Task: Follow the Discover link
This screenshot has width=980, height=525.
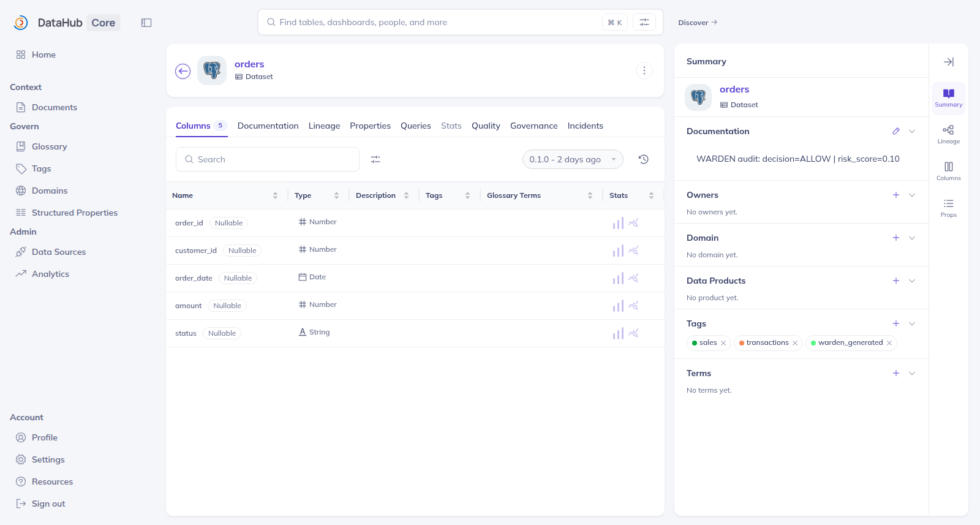Action: (x=698, y=23)
